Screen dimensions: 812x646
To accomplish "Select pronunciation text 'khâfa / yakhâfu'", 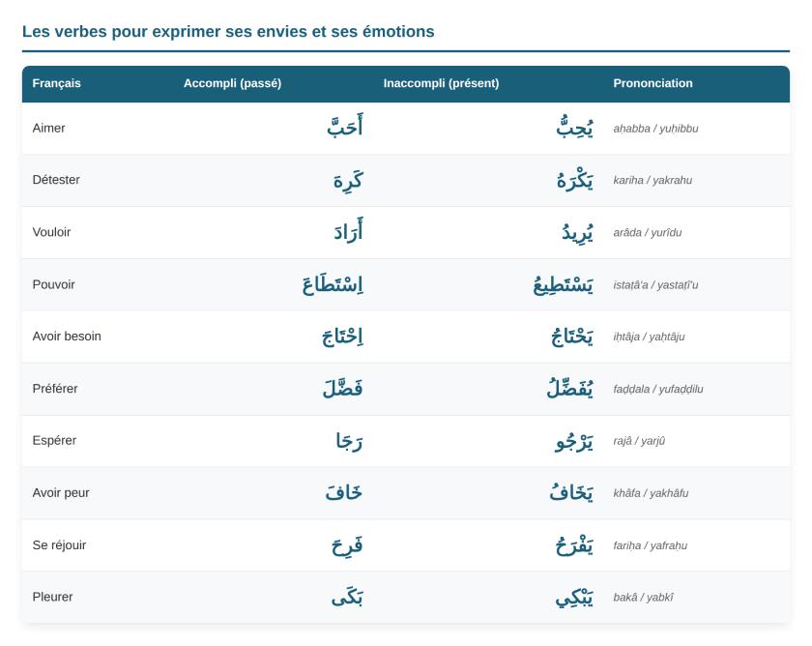I will tap(651, 493).
